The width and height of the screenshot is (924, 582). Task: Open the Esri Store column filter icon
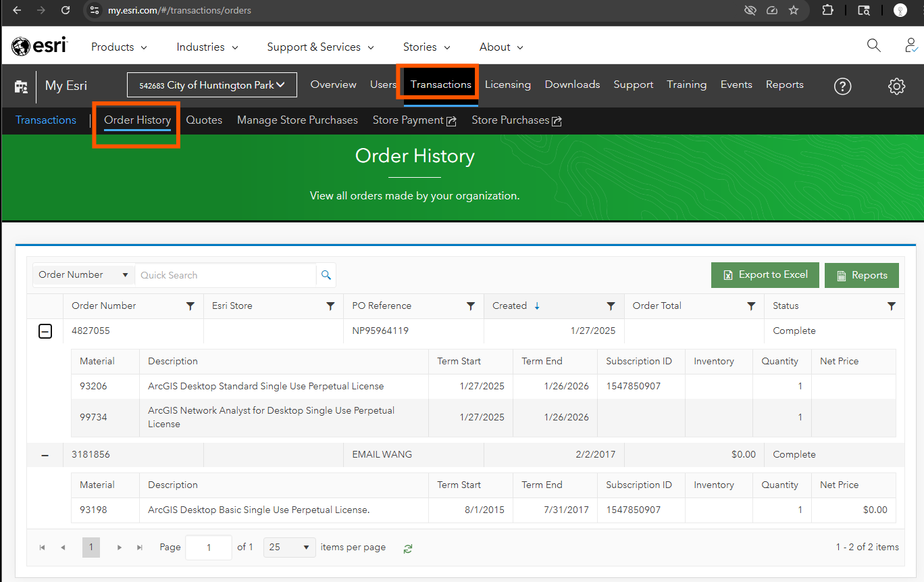(330, 306)
